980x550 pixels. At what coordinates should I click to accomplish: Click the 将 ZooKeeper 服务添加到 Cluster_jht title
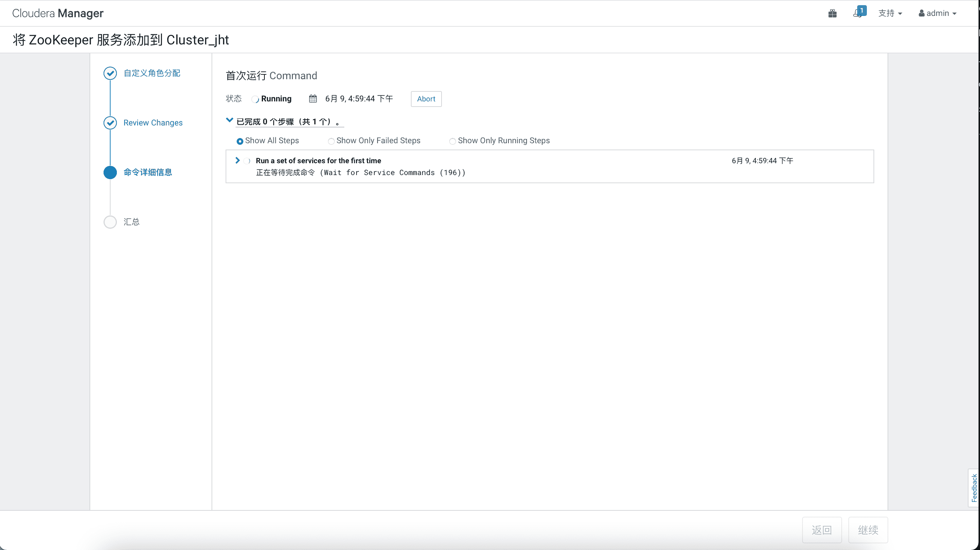(121, 40)
